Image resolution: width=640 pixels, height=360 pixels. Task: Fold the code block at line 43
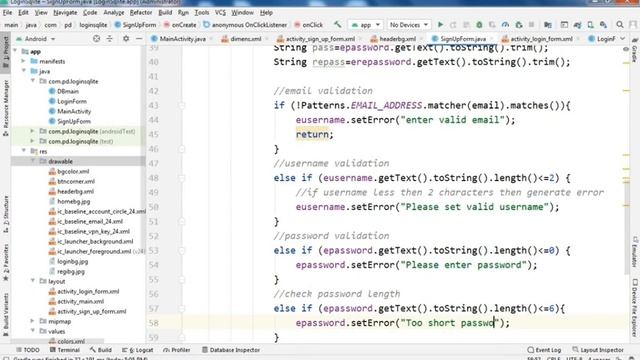[182, 105]
